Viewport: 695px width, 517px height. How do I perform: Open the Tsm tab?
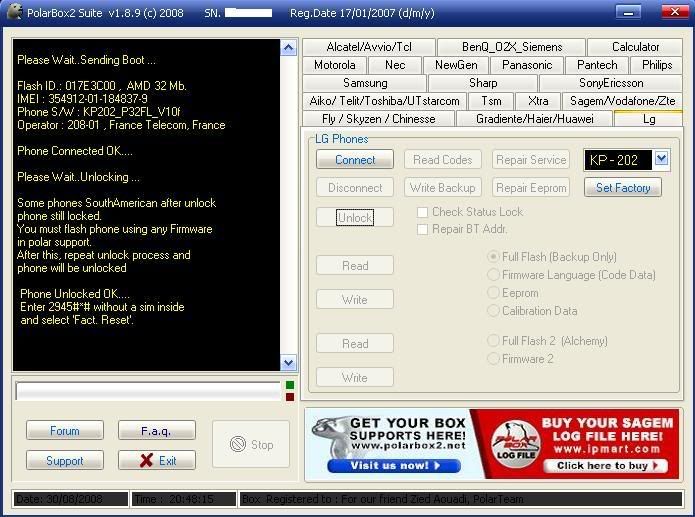click(x=491, y=101)
